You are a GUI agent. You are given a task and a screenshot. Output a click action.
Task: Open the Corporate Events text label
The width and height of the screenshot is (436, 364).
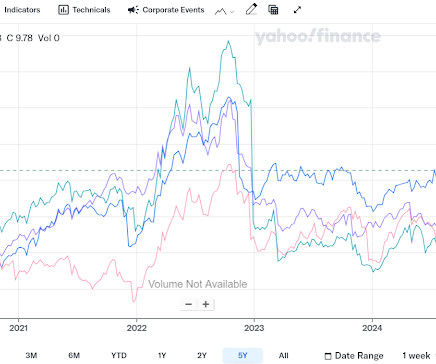[173, 10]
